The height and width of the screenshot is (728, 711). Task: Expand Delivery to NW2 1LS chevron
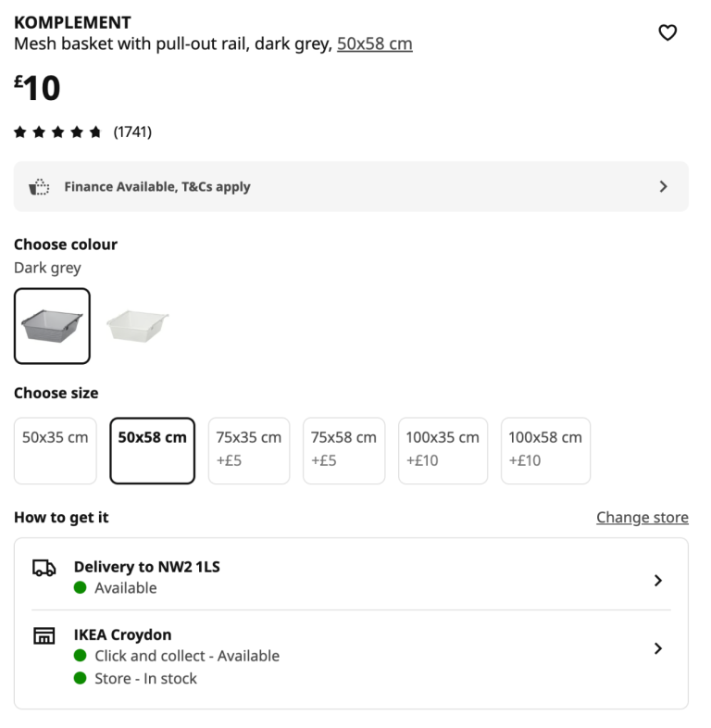point(657,581)
